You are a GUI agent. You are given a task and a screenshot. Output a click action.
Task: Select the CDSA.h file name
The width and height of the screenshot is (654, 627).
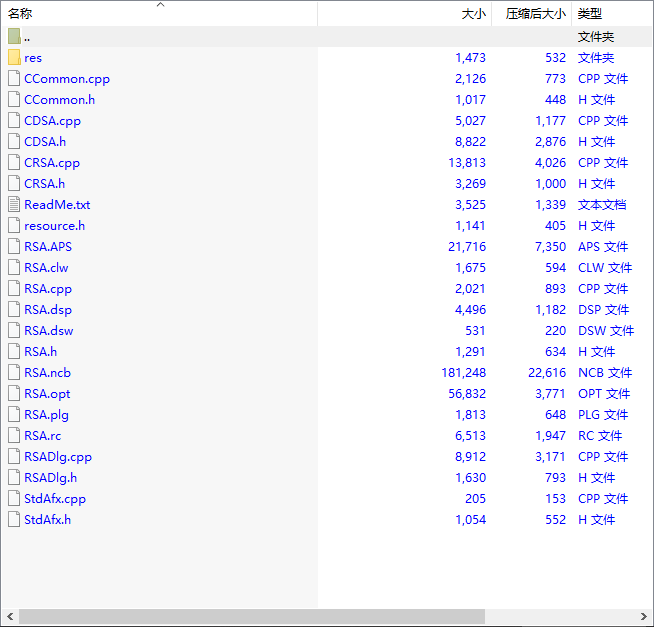[x=45, y=142]
